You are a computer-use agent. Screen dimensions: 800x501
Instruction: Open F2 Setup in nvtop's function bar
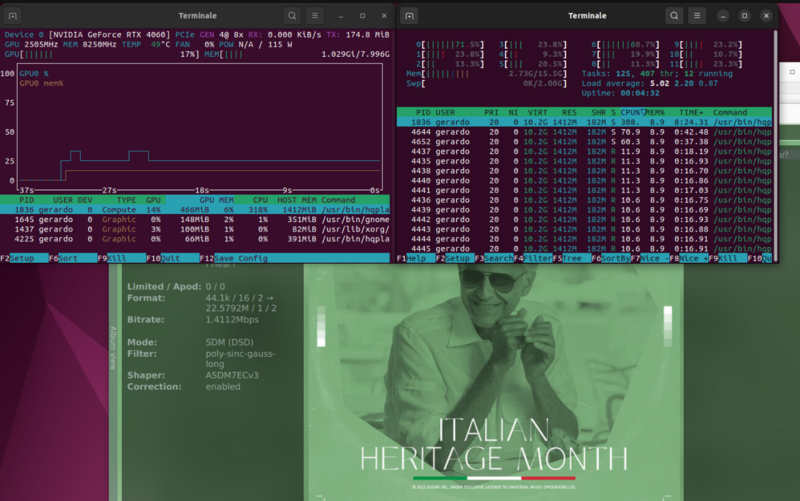(x=18, y=258)
